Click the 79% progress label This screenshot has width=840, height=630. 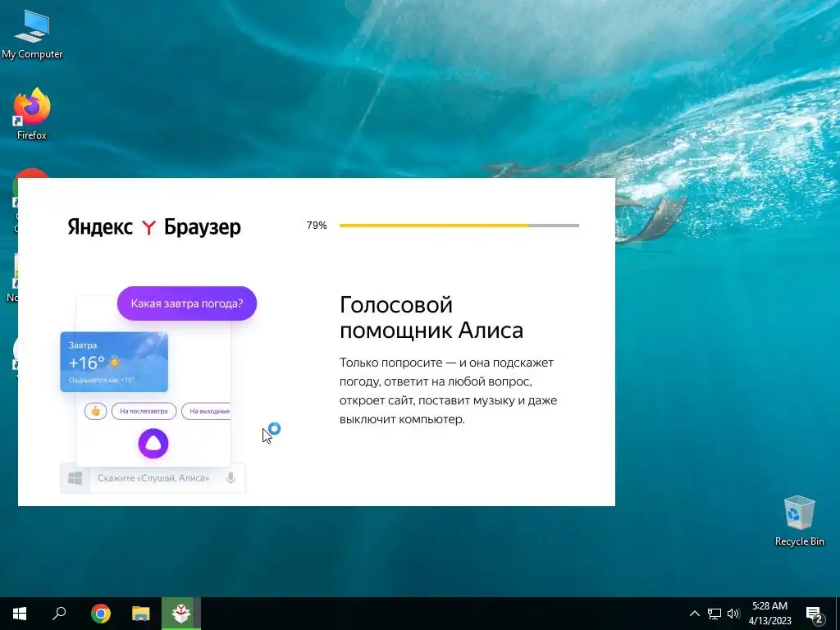click(317, 226)
